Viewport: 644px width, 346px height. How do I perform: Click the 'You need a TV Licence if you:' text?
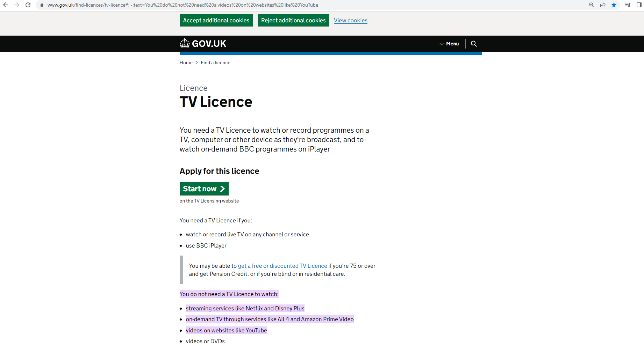pyautogui.click(x=216, y=221)
